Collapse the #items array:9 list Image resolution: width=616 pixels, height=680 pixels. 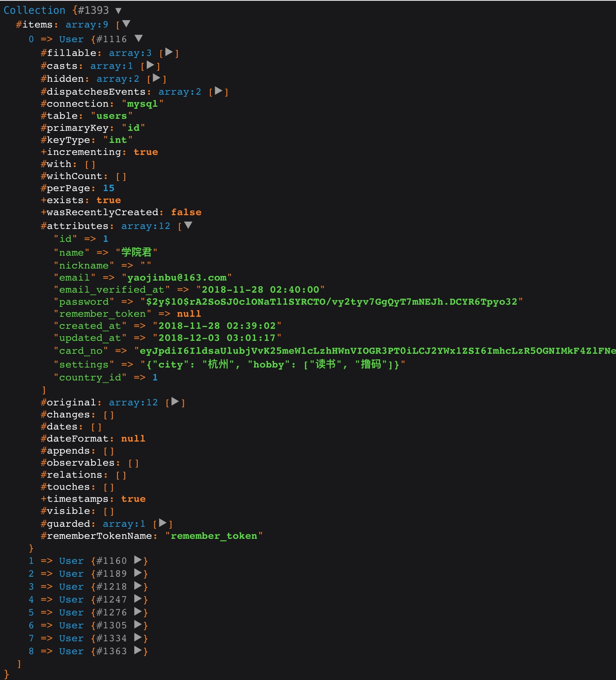coord(126,24)
